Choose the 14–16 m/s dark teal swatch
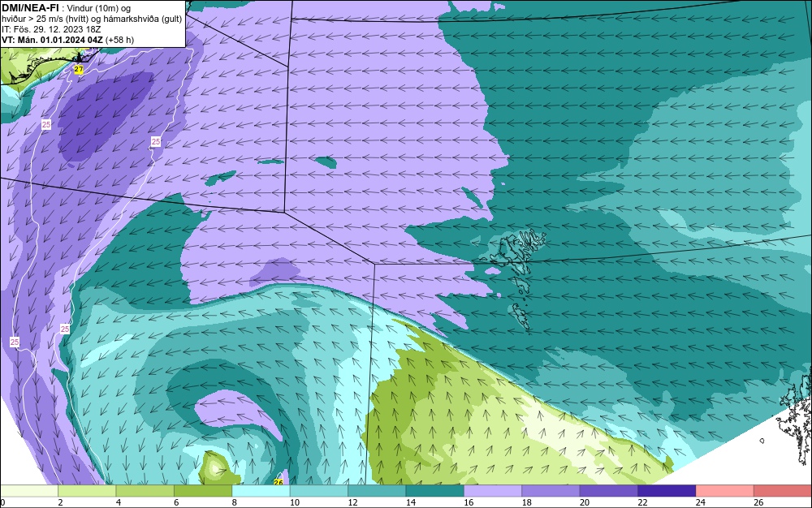This screenshot has height=508, width=812. click(435, 491)
